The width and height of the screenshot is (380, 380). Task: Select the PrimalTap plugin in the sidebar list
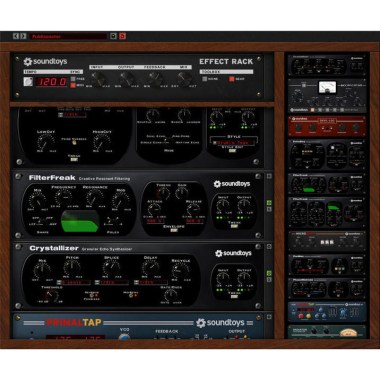point(327,312)
